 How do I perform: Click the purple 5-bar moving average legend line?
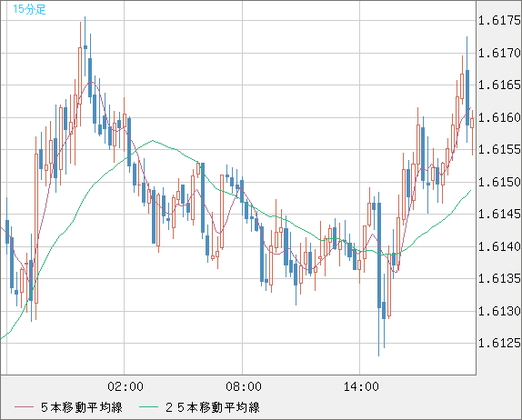tap(24, 407)
